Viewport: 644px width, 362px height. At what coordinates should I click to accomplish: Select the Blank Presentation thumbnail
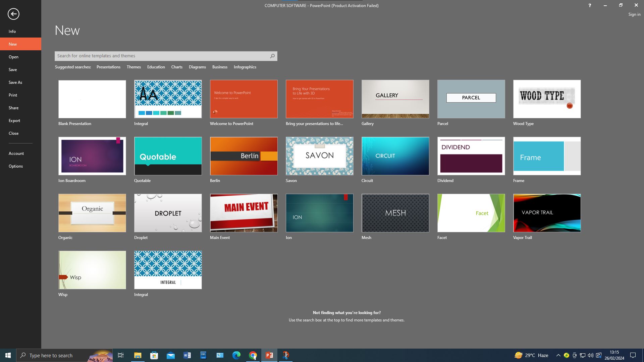(x=92, y=99)
